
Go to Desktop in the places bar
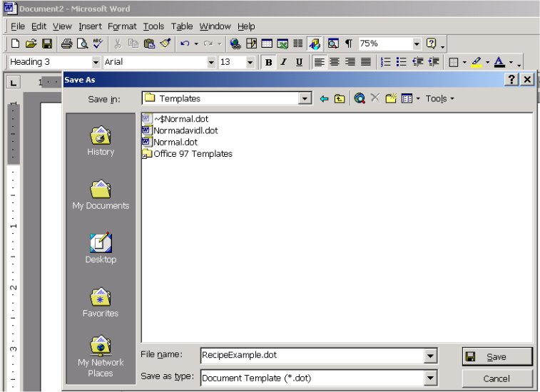click(101, 248)
